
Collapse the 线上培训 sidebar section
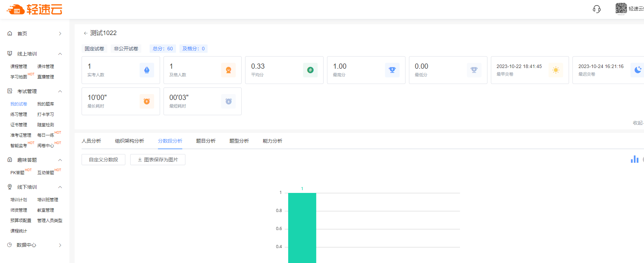click(x=60, y=54)
